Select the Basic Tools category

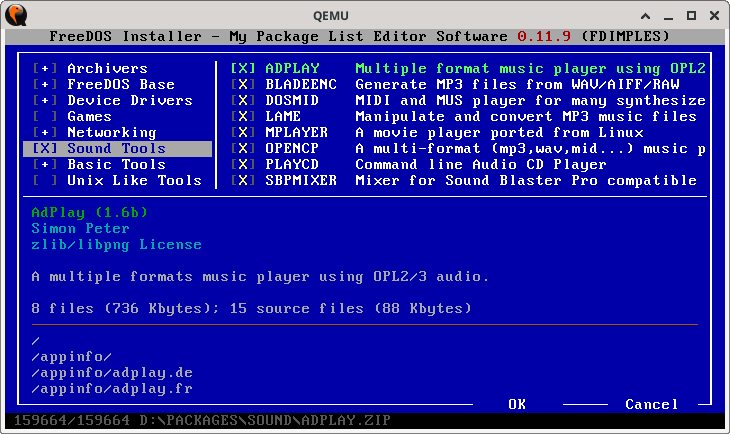(x=116, y=164)
